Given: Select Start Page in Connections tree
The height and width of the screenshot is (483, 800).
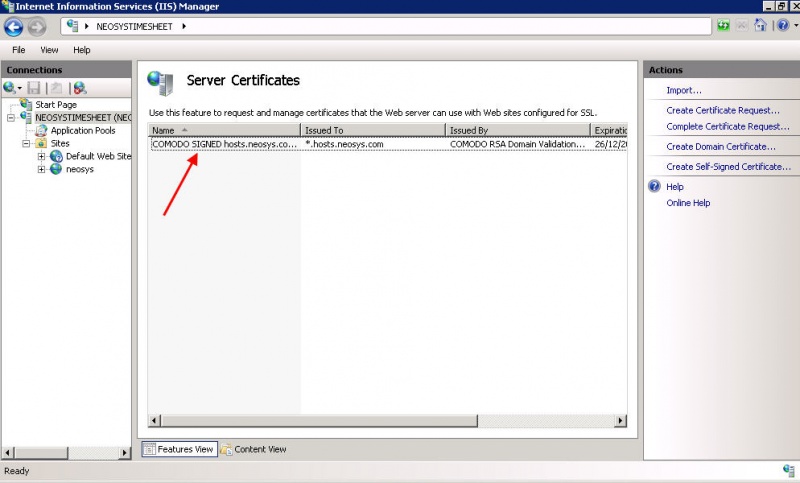Looking at the screenshot, I should pyautogui.click(x=56, y=105).
